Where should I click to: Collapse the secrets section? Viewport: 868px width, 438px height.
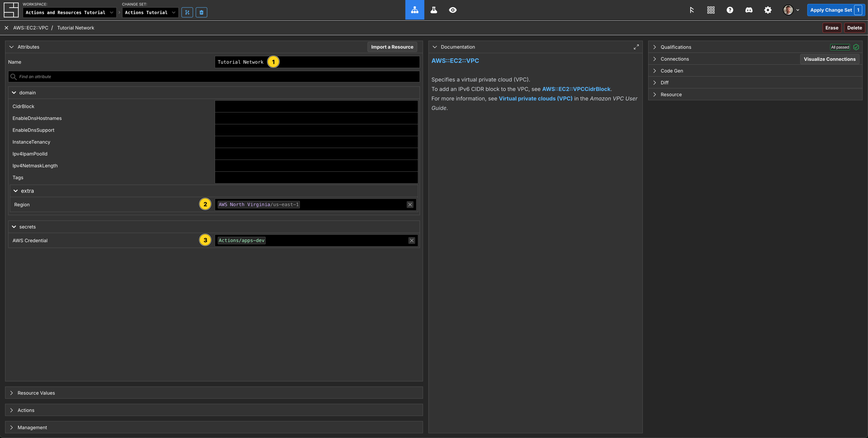point(14,227)
